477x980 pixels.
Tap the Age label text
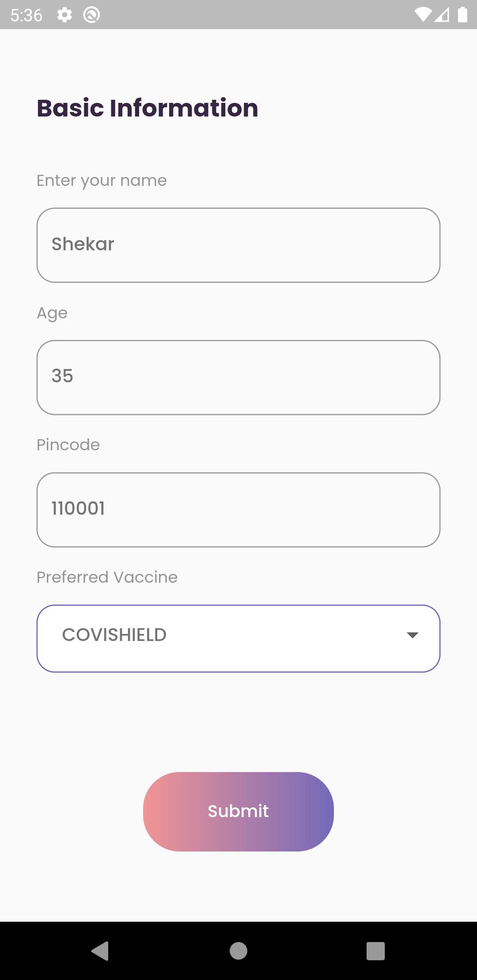pos(52,313)
